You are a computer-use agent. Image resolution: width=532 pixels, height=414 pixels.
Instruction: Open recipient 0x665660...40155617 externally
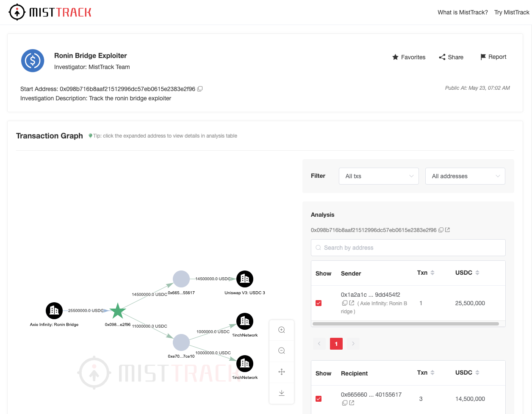[352, 403]
